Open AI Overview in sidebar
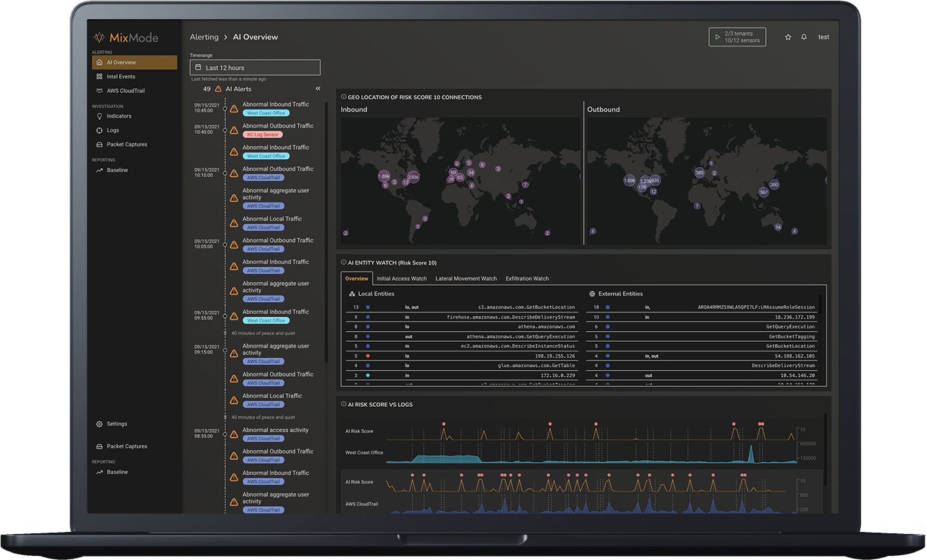This screenshot has width=926, height=560. (x=134, y=62)
